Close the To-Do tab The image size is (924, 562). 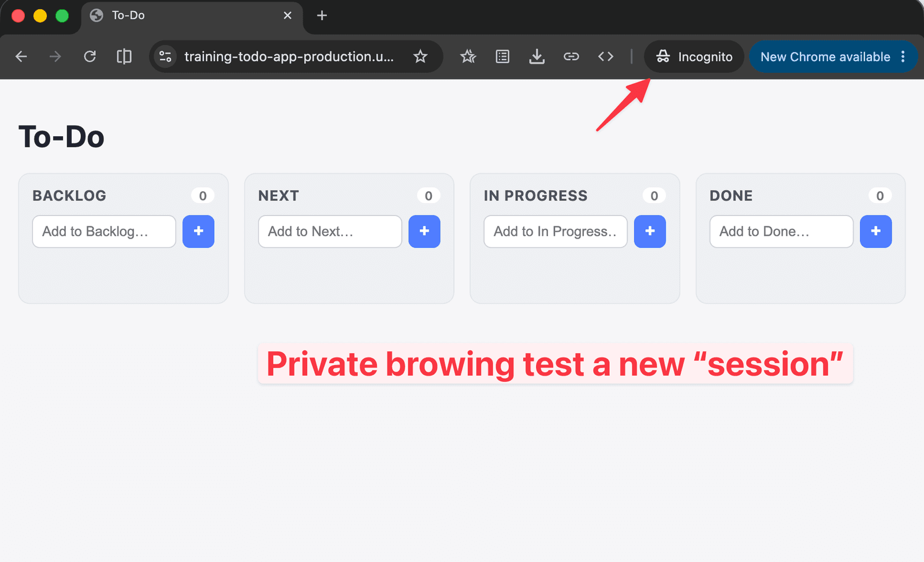(x=288, y=16)
